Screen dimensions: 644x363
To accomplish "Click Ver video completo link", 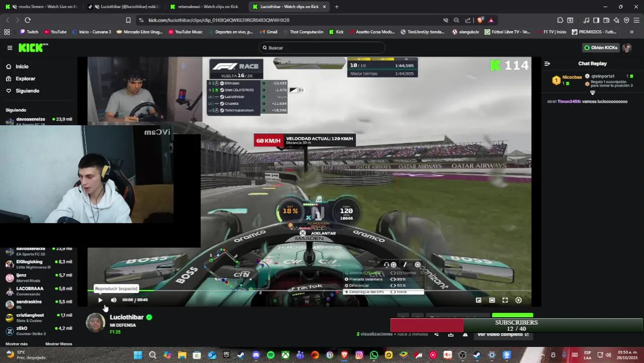I will (503, 334).
